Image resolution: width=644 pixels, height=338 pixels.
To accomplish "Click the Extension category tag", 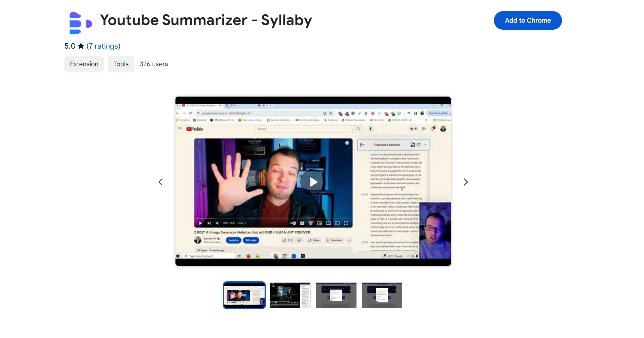I will [84, 64].
